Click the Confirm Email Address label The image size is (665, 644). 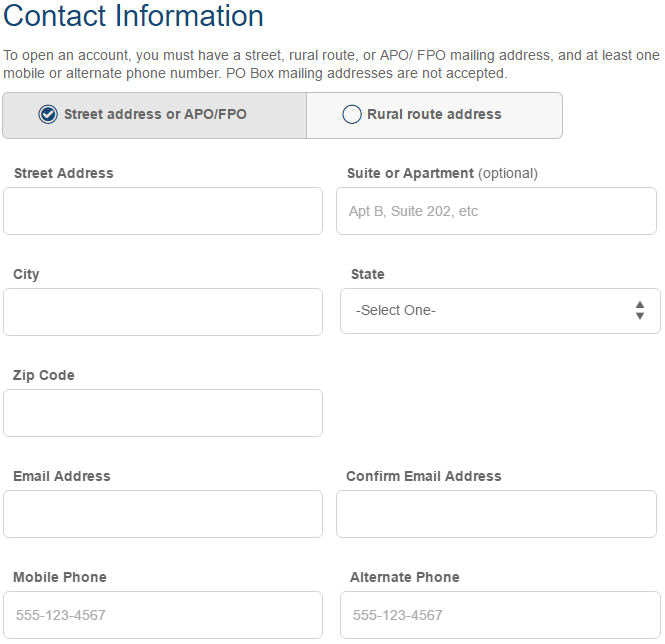pos(424,476)
